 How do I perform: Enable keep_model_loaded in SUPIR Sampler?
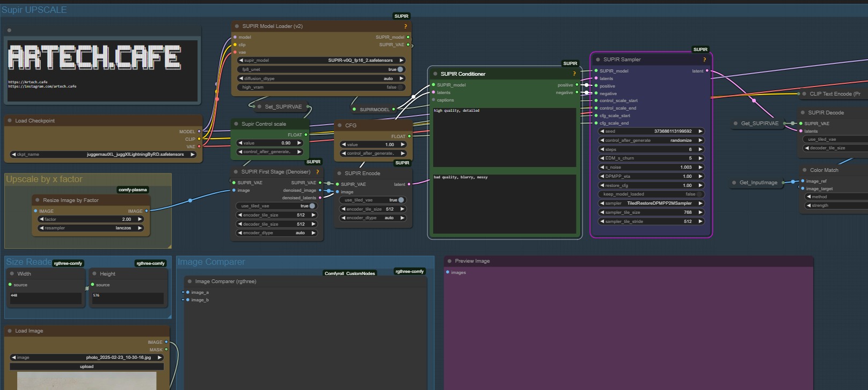point(698,194)
